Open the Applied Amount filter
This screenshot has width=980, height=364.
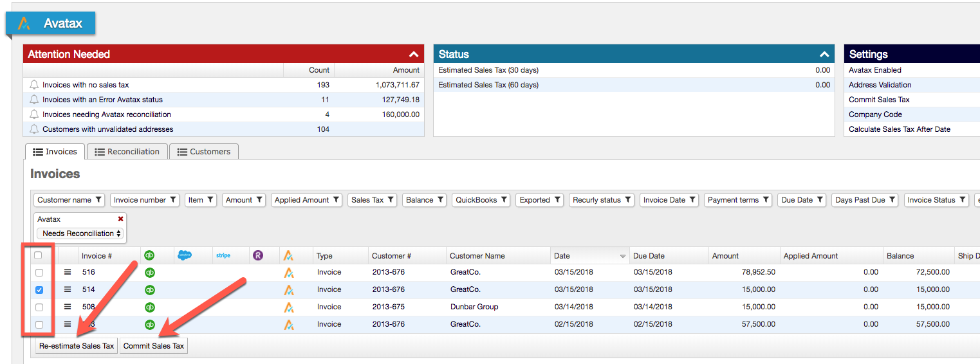click(307, 200)
